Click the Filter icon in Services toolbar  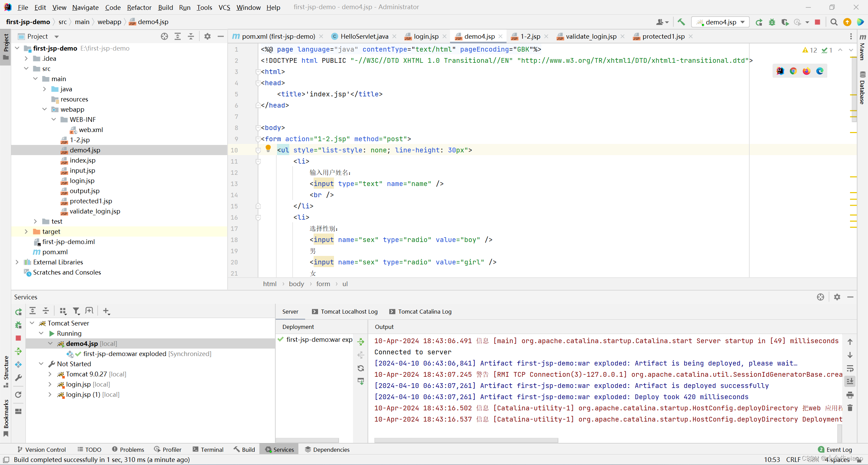click(76, 311)
